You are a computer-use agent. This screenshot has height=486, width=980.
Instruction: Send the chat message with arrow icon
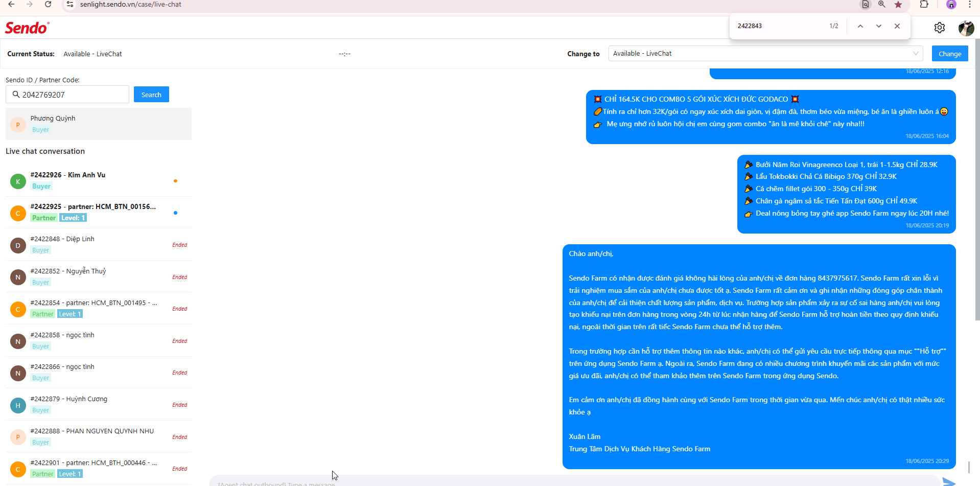(x=949, y=482)
